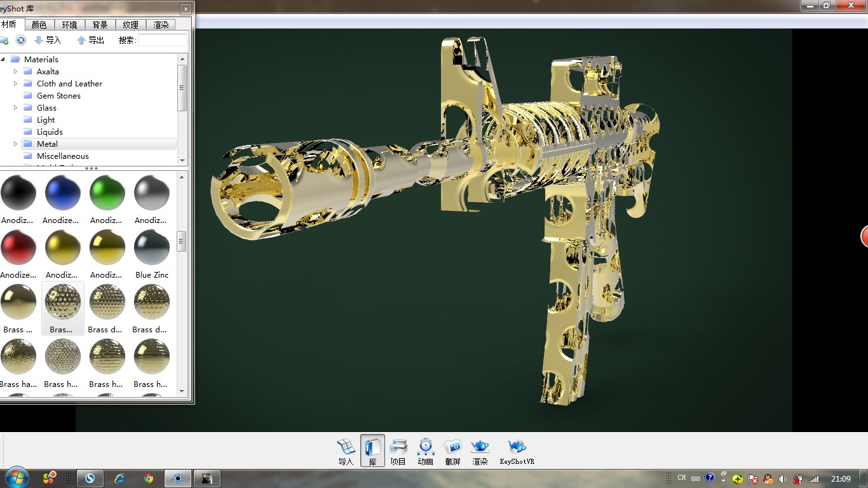Select the Glass folder

coord(46,107)
